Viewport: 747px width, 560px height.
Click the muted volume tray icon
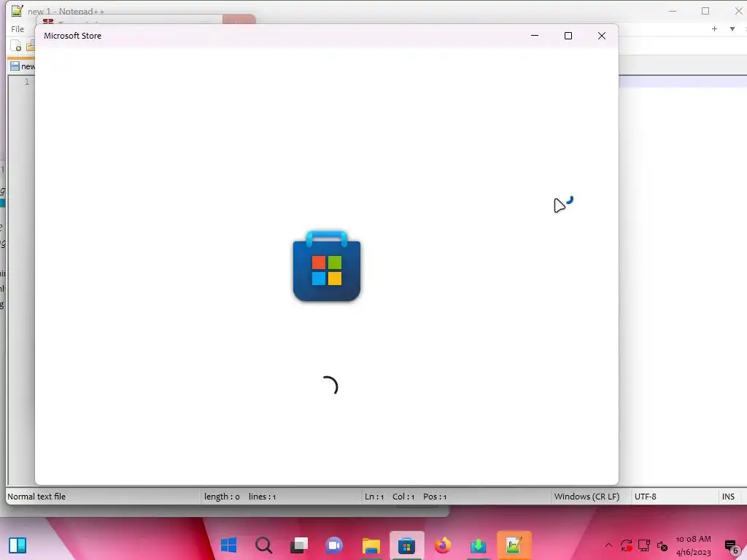click(x=662, y=545)
